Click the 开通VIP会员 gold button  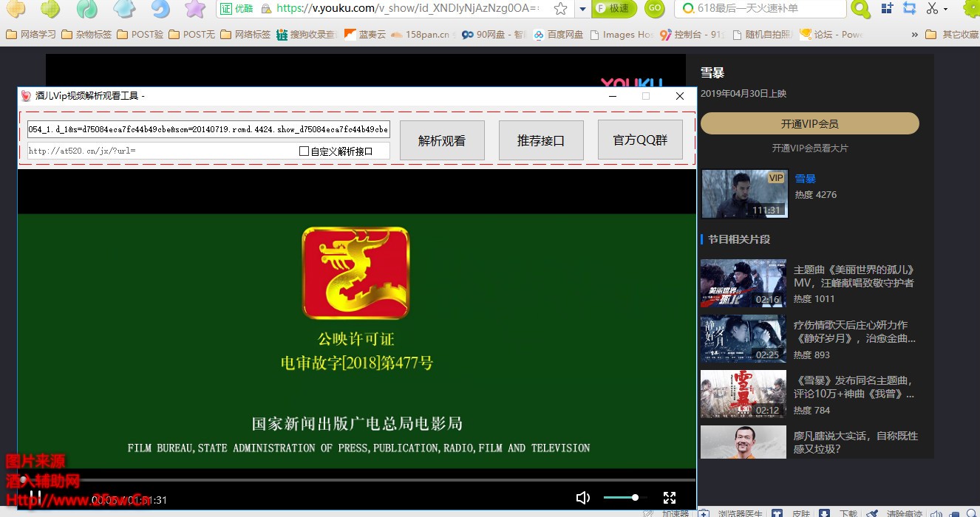click(810, 123)
